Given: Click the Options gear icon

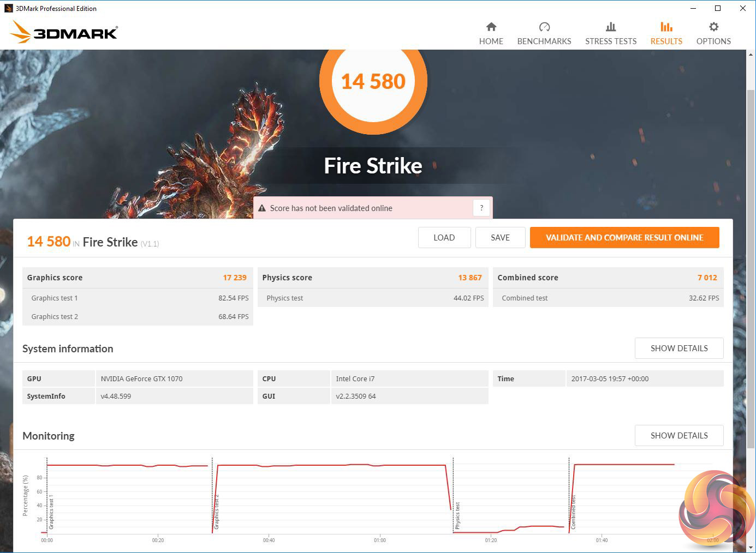Looking at the screenshot, I should point(713,27).
